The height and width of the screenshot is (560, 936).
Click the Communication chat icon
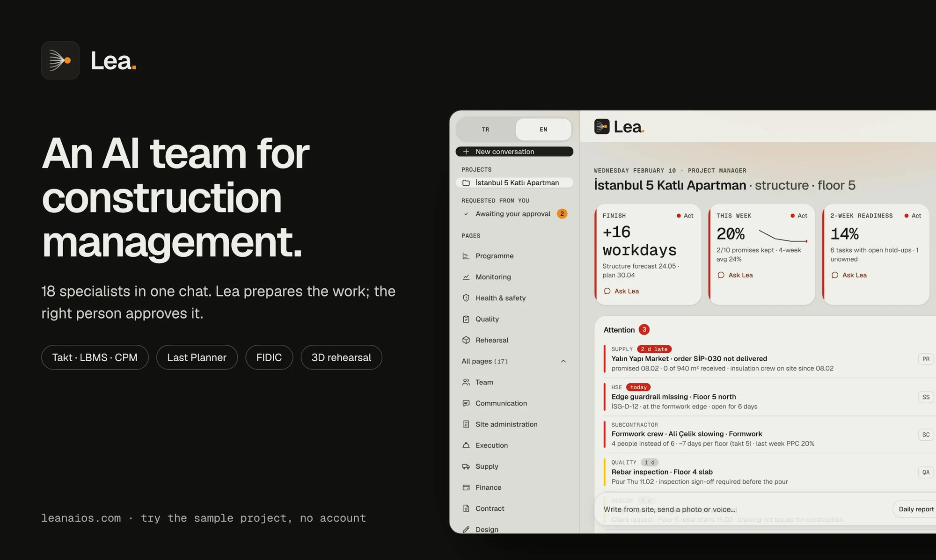point(466,403)
